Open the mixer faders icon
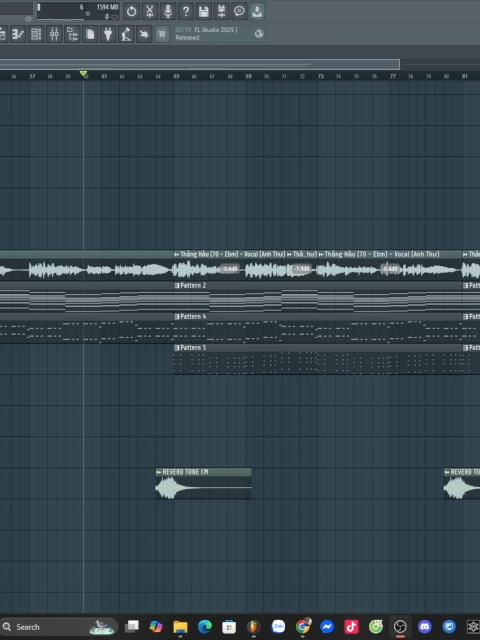Screen dimensions: 480x640 click(x=54, y=34)
